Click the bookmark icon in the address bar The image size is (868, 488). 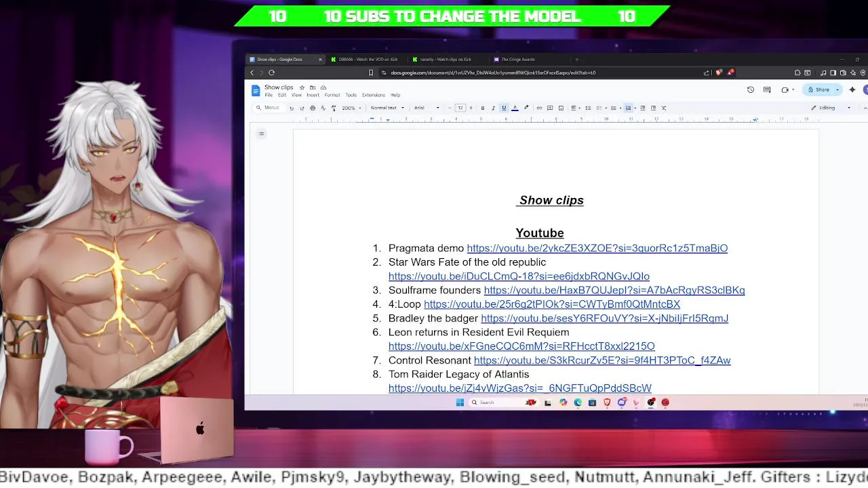pyautogui.click(x=371, y=73)
